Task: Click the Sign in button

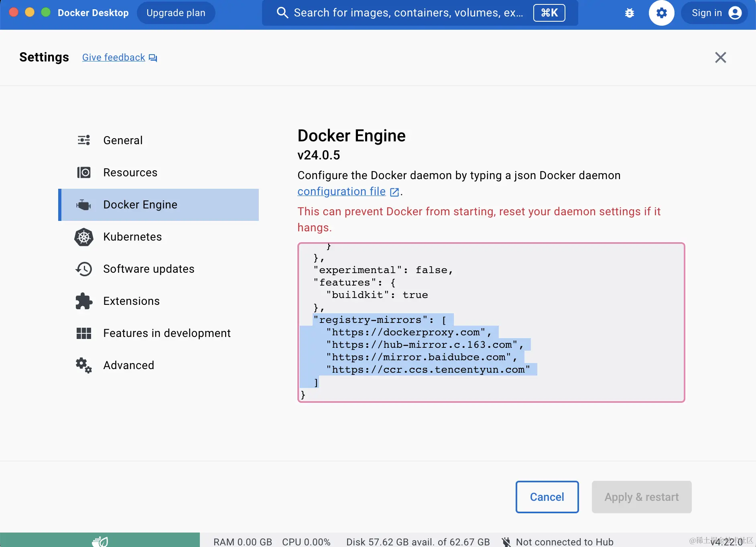Action: point(715,13)
